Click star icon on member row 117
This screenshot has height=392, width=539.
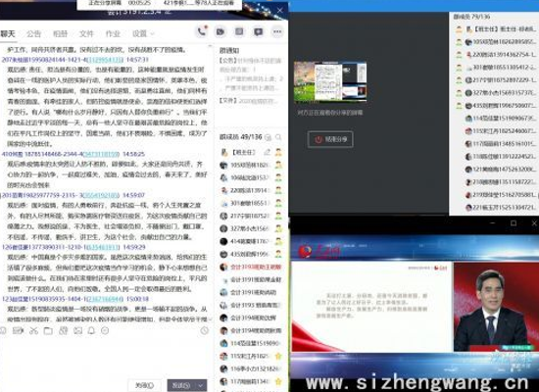pyautogui.click(x=278, y=381)
